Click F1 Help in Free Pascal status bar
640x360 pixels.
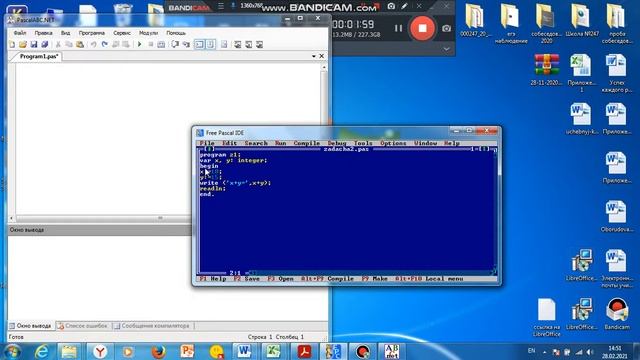tap(213, 279)
